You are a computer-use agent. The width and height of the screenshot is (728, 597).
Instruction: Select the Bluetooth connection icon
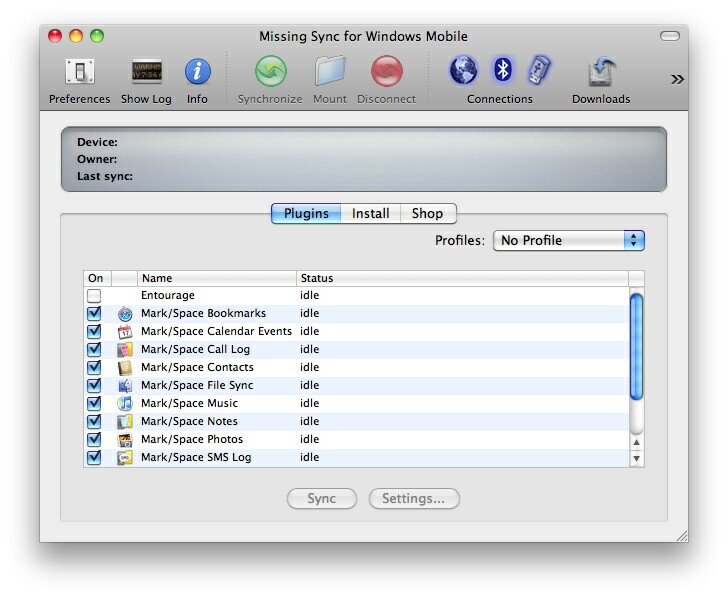point(502,70)
